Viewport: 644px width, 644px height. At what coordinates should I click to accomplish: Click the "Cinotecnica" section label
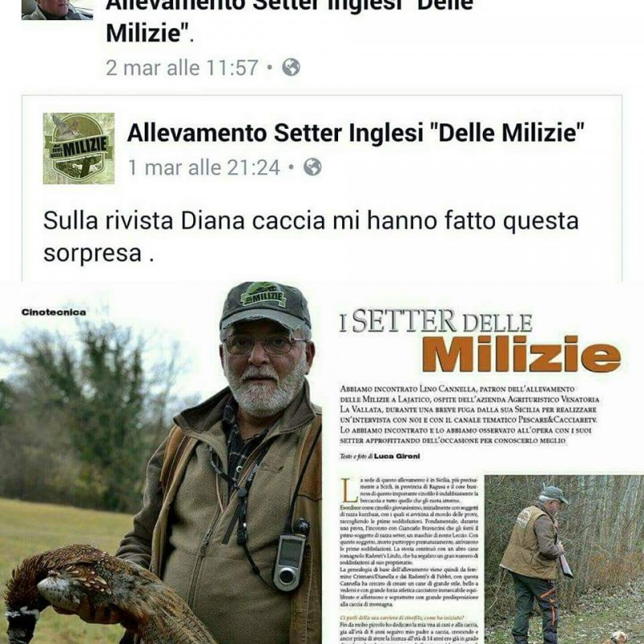(x=54, y=312)
